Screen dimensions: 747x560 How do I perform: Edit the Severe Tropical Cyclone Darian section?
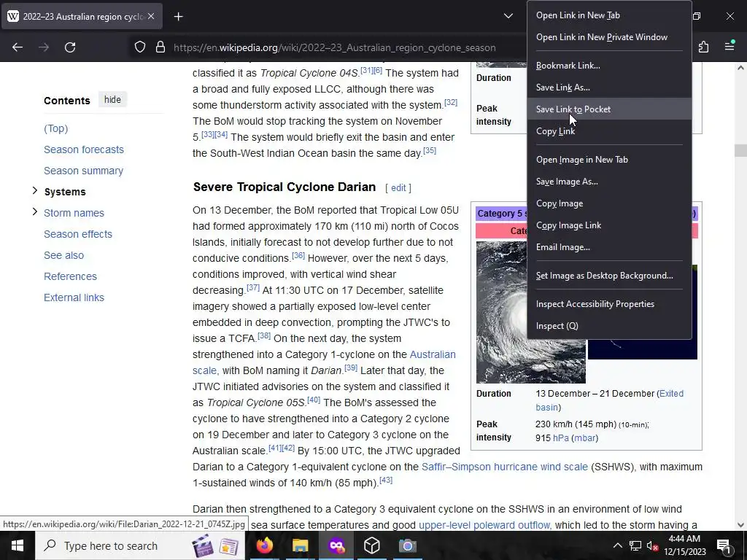tap(398, 188)
